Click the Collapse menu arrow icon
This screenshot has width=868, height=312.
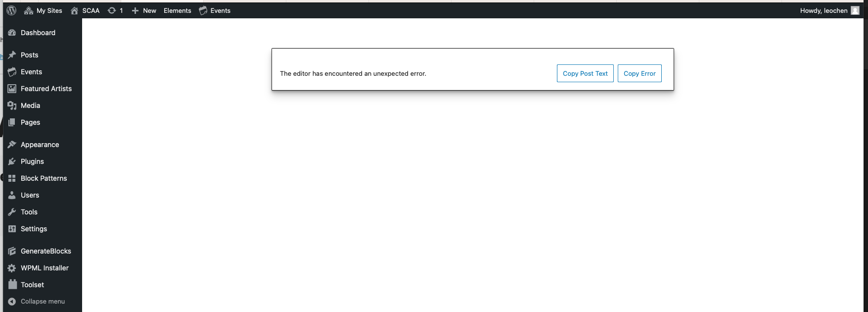[x=12, y=301]
